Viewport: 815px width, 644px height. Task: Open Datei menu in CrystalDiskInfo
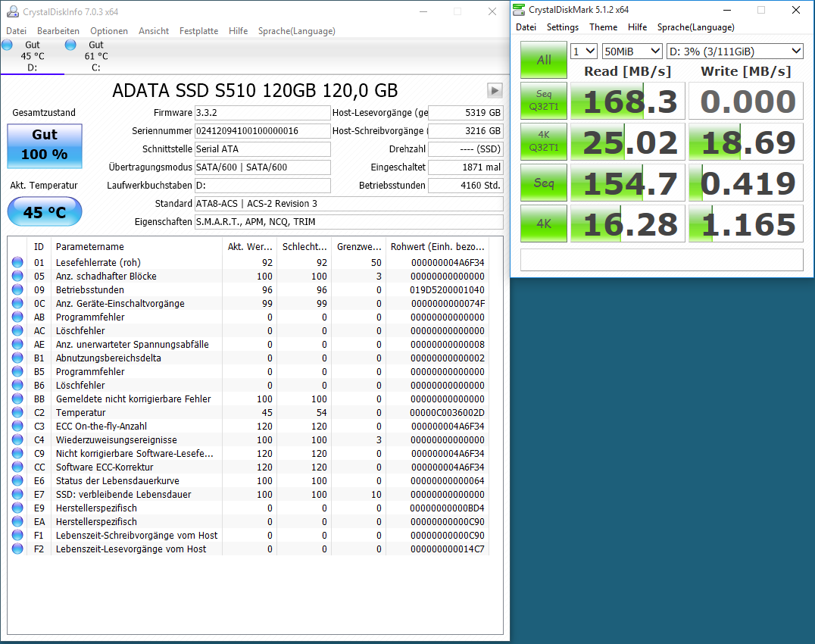coord(16,30)
